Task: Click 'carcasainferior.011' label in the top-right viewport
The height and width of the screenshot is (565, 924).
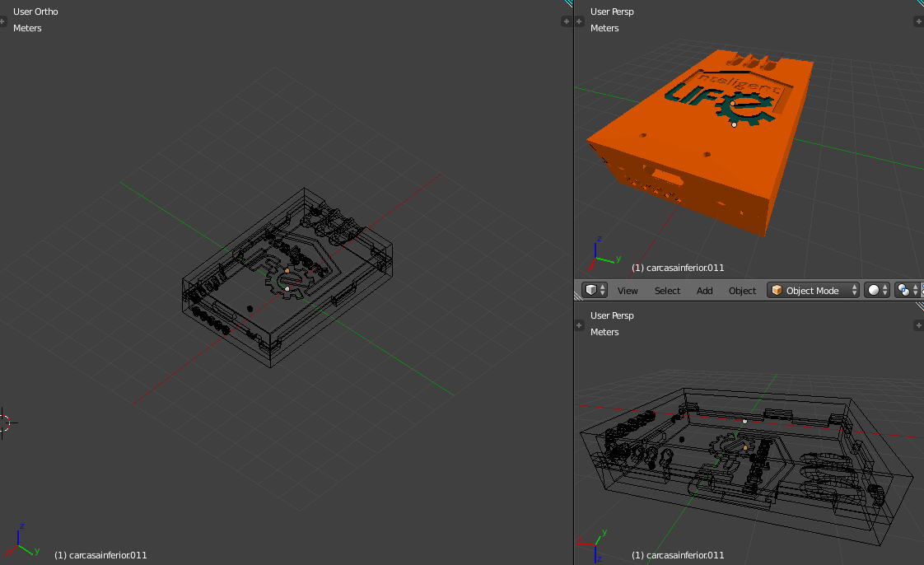Action: point(684,268)
